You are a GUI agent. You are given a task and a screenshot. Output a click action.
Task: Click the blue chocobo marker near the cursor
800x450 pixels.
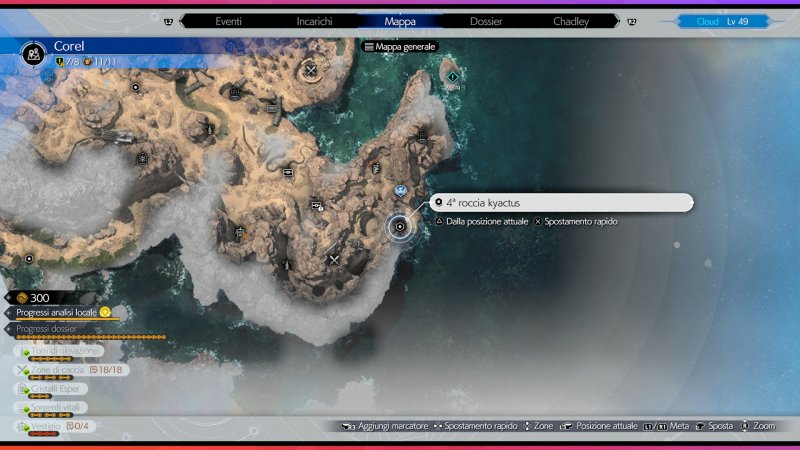(401, 190)
